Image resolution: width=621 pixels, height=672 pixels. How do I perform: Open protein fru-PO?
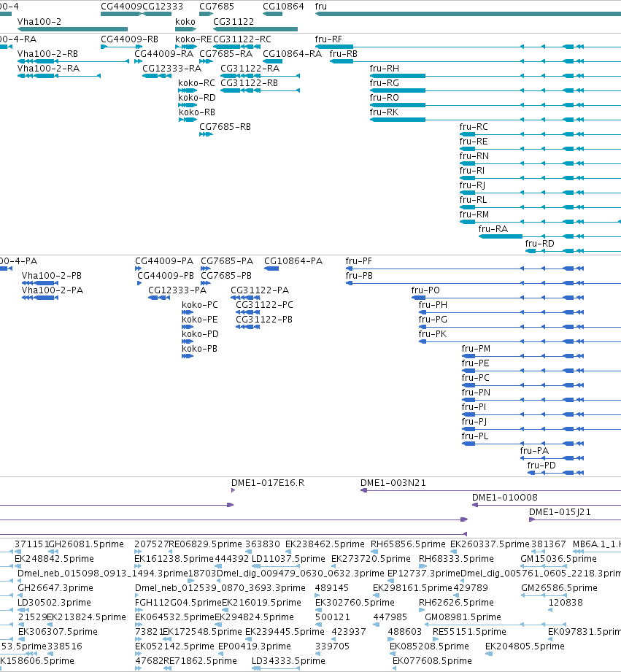(425, 290)
